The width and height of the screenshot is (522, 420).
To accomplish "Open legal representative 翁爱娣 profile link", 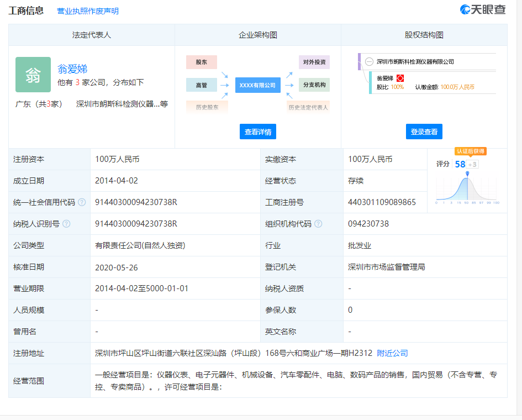I will (72, 69).
